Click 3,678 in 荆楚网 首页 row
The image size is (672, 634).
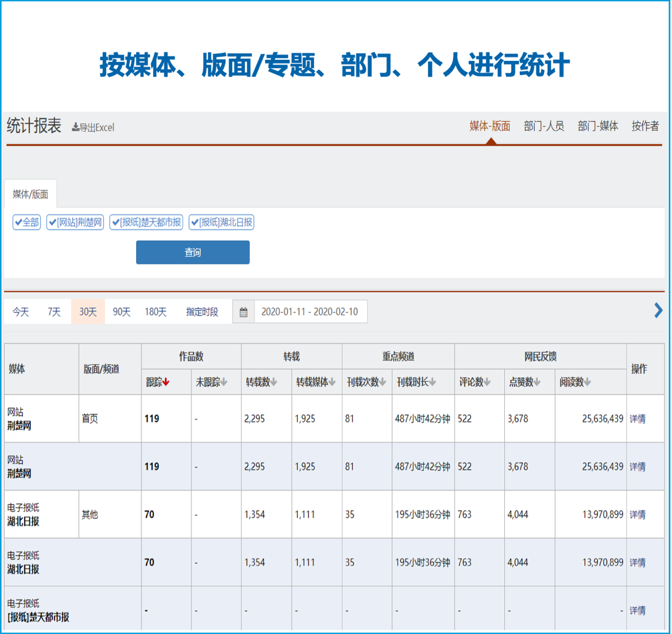(x=517, y=419)
